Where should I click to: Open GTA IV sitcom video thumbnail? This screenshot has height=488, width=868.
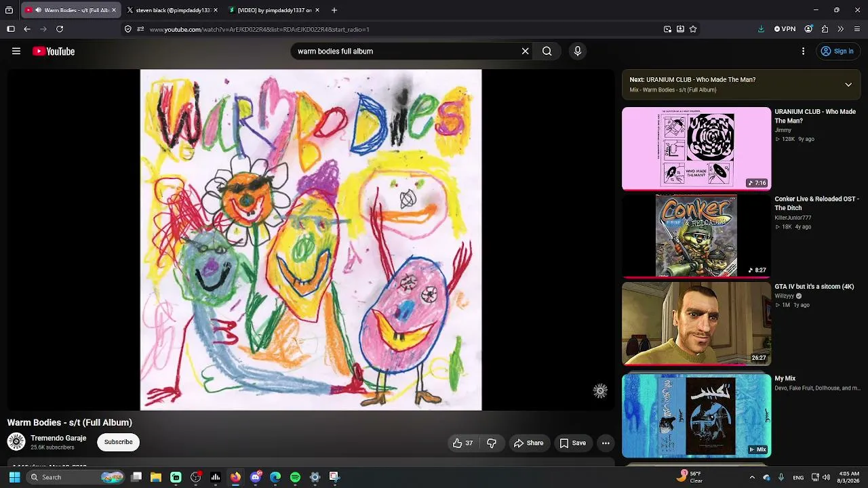point(696,323)
